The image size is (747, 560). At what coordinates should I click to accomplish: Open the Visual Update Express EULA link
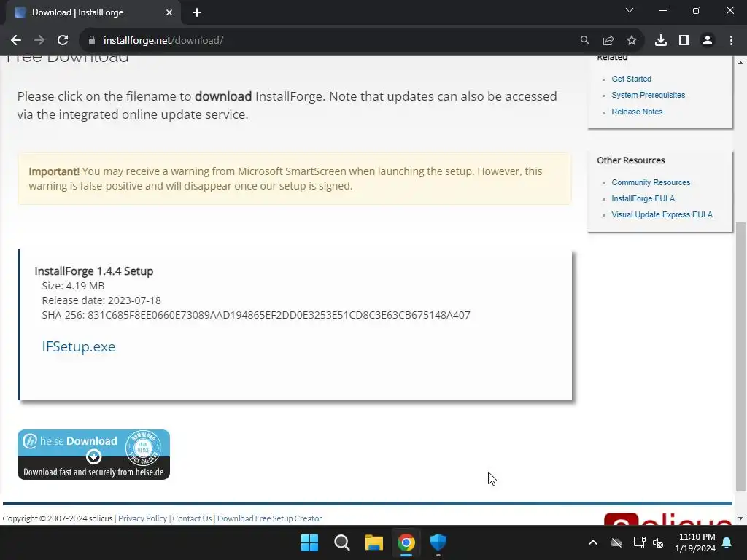click(662, 215)
